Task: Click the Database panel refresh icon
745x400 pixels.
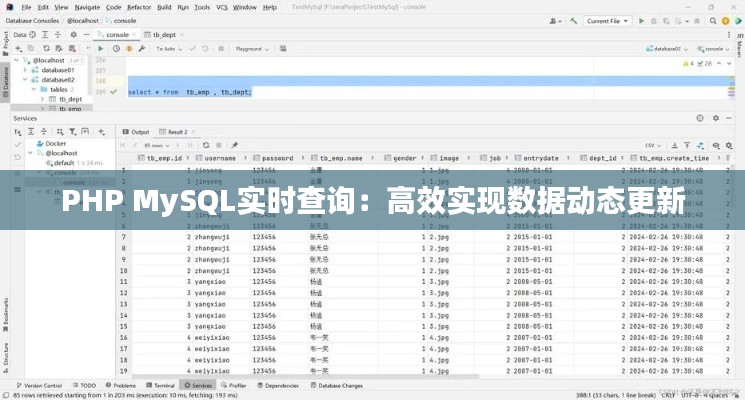Action: [x=46, y=48]
